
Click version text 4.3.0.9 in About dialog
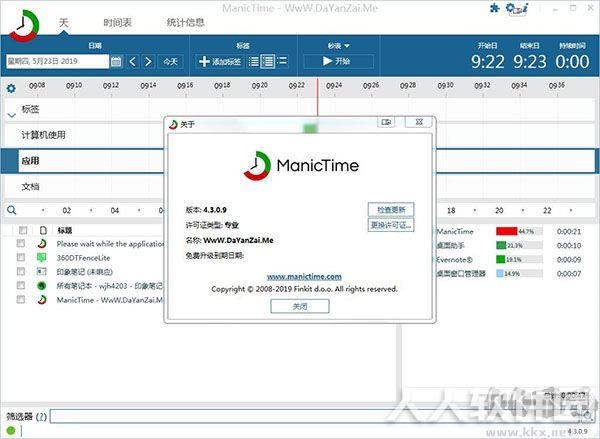tap(215, 210)
